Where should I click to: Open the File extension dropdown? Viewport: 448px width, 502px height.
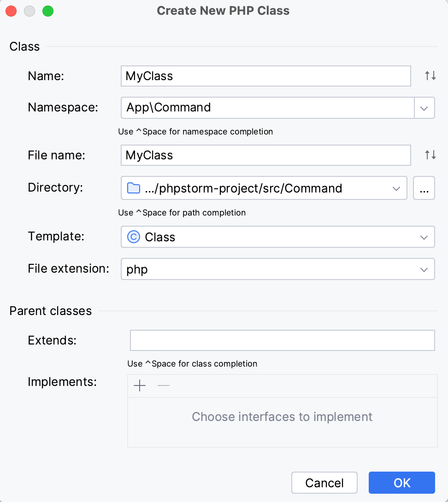tap(424, 269)
